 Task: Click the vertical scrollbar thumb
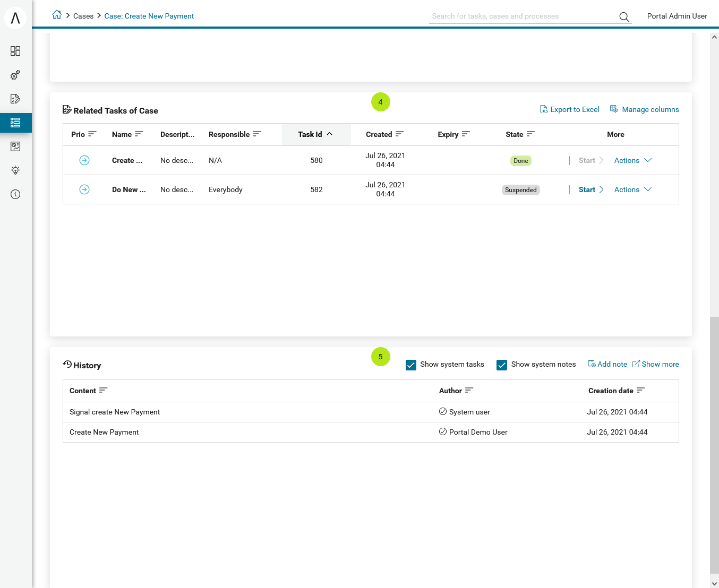click(x=714, y=445)
